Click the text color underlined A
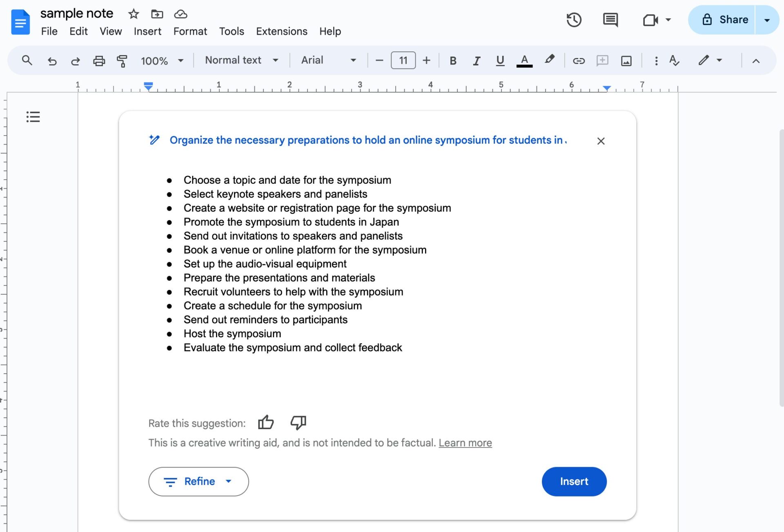 click(x=524, y=61)
